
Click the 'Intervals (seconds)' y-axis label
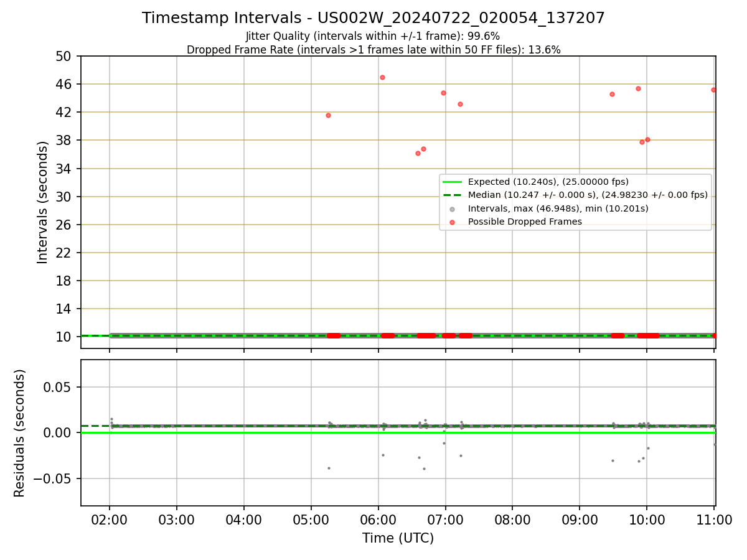42,202
